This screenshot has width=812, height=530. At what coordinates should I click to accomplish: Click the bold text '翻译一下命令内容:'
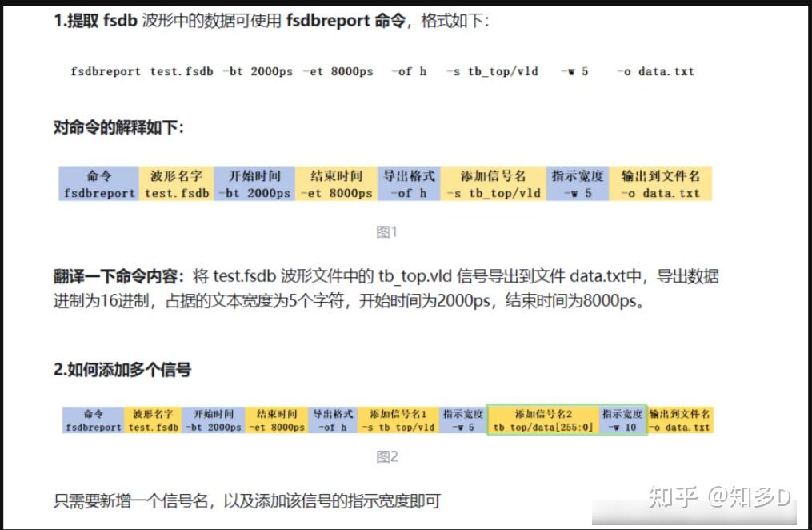pyautogui.click(x=118, y=276)
